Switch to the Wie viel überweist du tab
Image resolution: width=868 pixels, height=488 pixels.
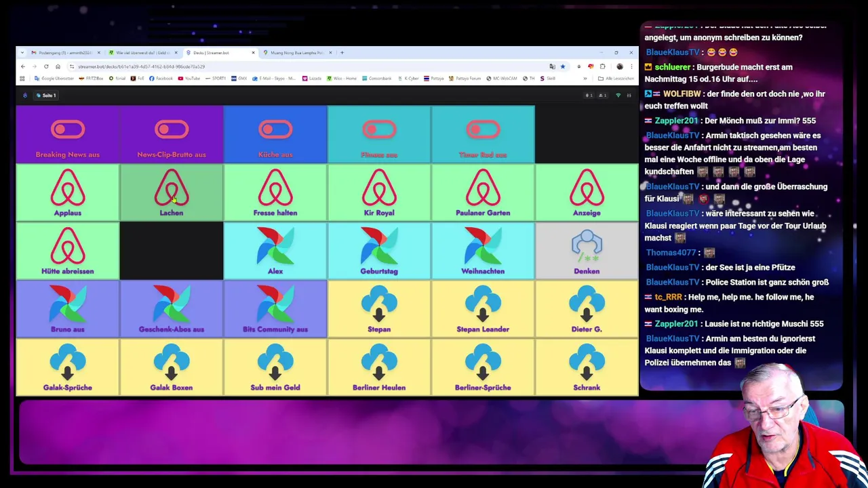click(142, 52)
